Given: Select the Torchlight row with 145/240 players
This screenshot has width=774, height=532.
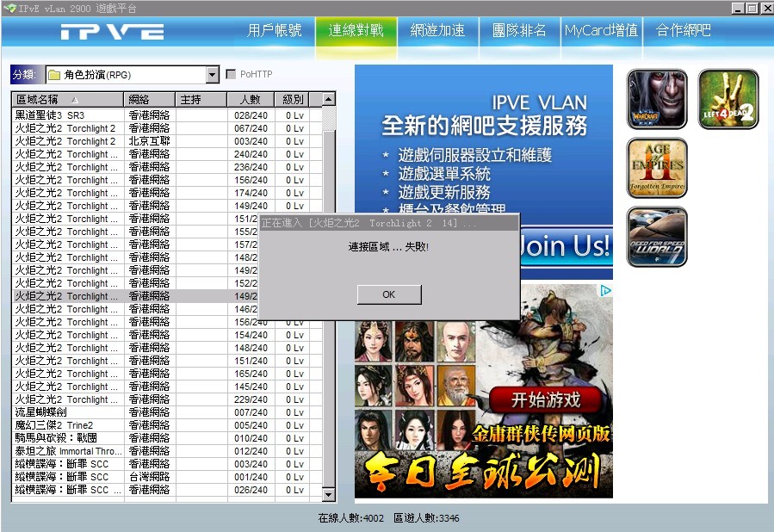Looking at the screenshot, I should 167,387.
